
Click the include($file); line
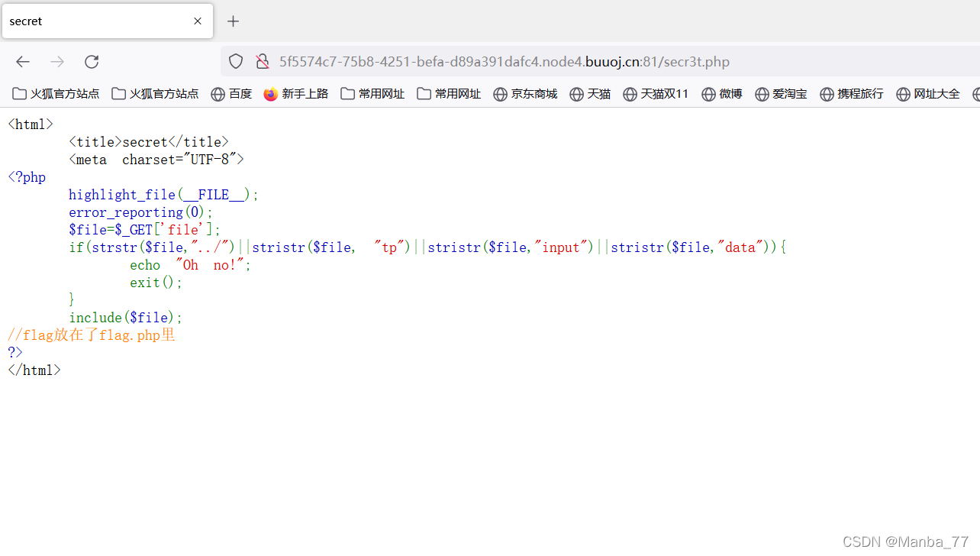[x=126, y=318]
